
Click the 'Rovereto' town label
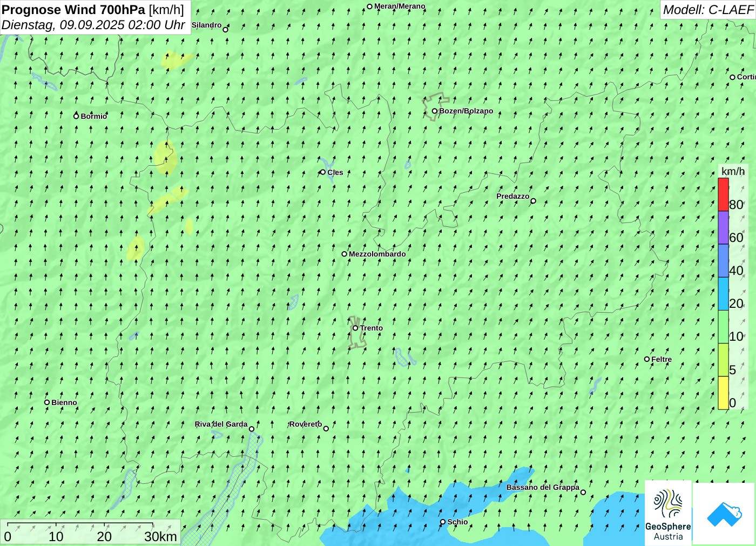pos(306,424)
